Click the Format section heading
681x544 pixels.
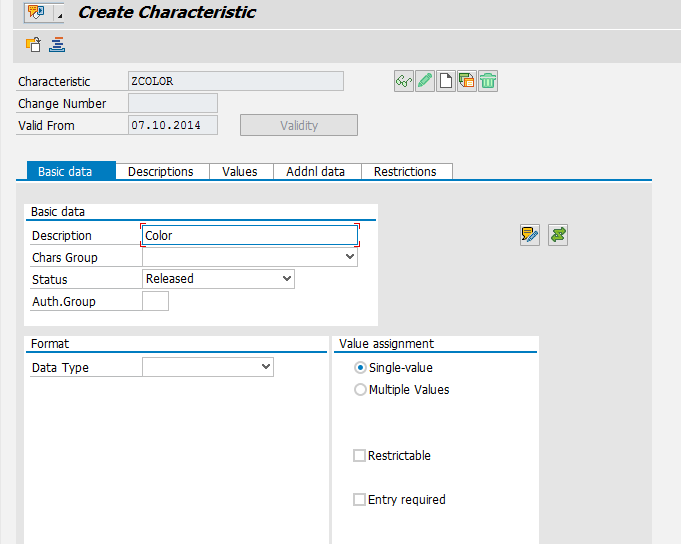tap(50, 343)
